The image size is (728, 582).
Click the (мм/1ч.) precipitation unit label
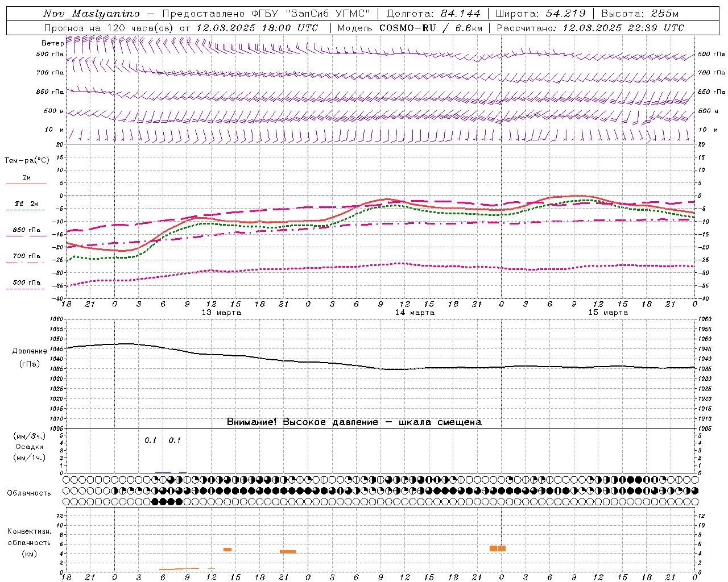coord(30,458)
